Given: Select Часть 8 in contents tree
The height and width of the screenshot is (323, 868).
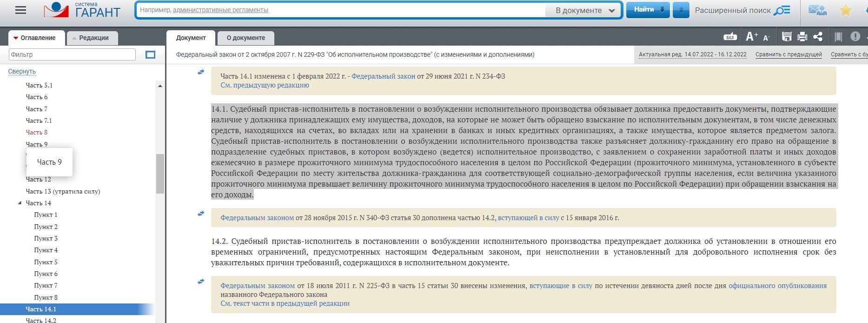Looking at the screenshot, I should (37, 132).
